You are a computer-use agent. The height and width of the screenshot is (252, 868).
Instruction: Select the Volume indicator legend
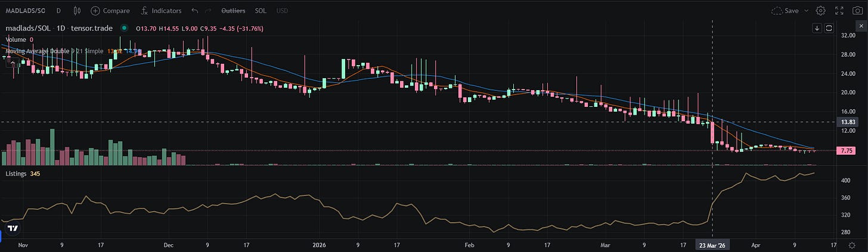tap(20, 39)
